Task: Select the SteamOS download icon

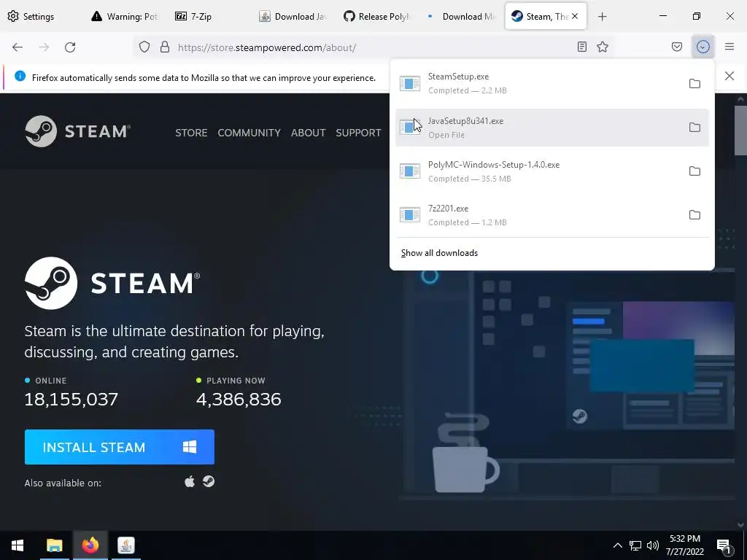Action: tap(208, 481)
